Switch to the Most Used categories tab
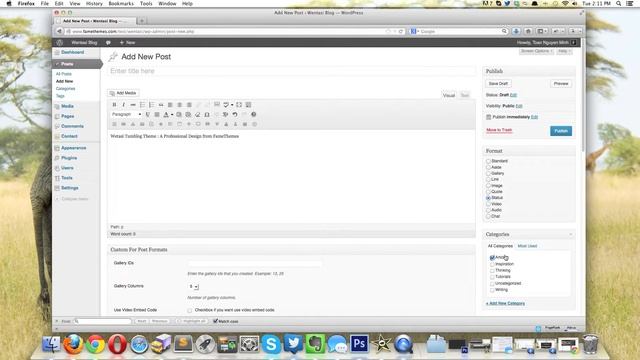 coord(527,246)
